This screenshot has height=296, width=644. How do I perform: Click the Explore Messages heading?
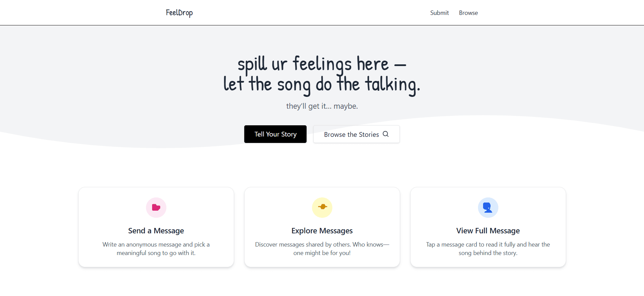322,231
